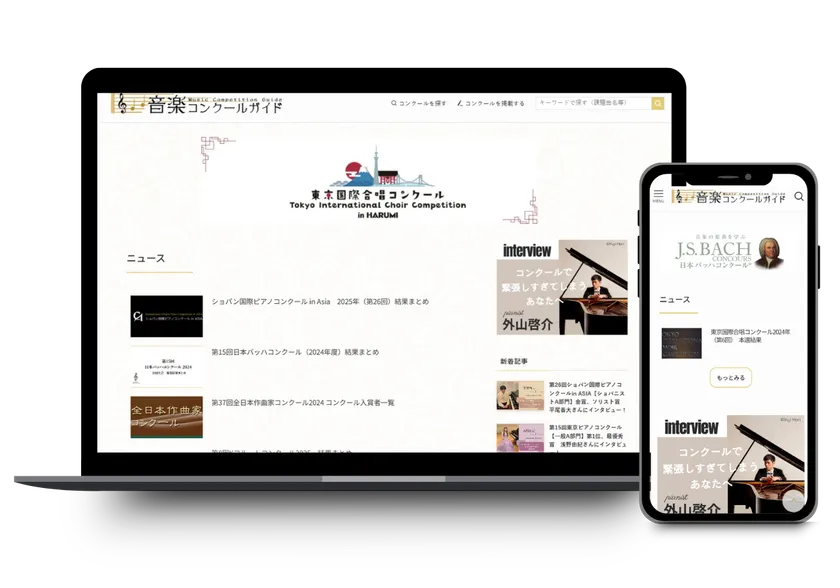Tap the J.S.BACH CONCOURS banner on the phone
This screenshot has height=588, width=840.
tap(729, 252)
